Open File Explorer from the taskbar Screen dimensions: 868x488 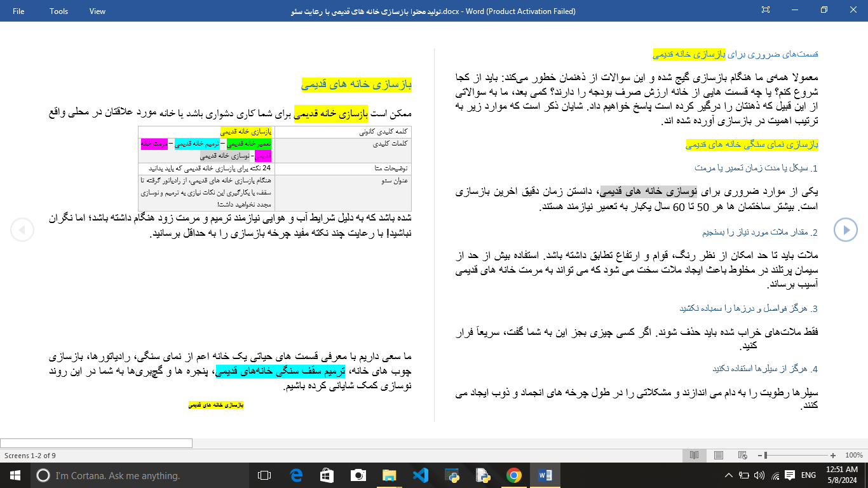click(x=388, y=475)
